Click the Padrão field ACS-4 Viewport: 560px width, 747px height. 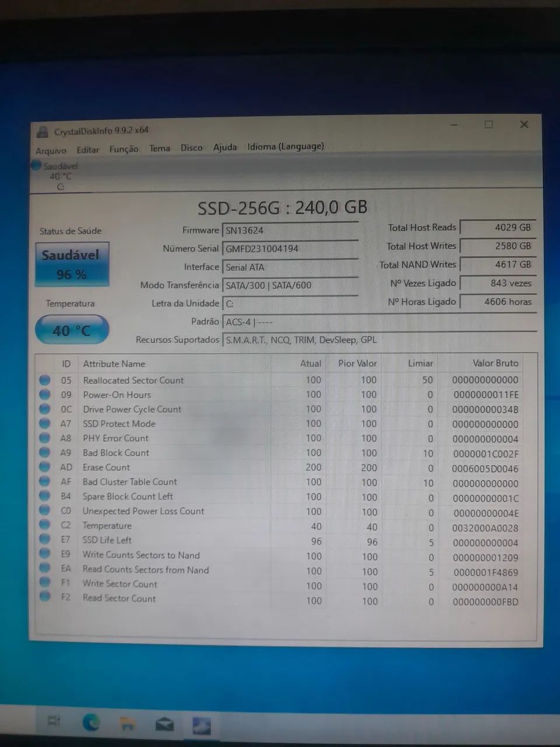point(379,322)
